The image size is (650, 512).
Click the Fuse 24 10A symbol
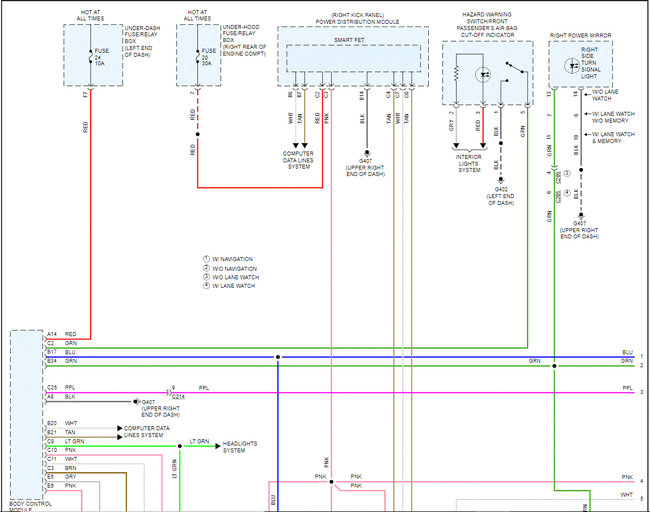tap(90, 57)
